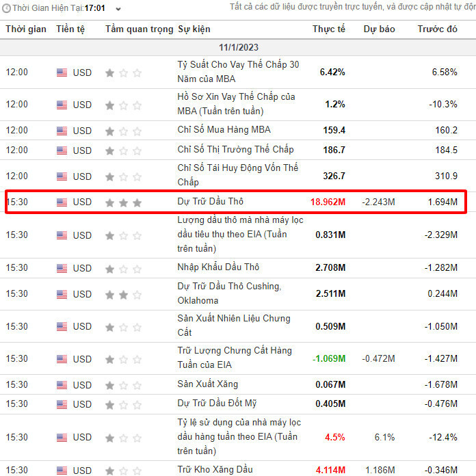Click importance stars in Chỉ Số Mua Hàng MBA row
Viewport: 476px width, 476px height.
(123, 131)
